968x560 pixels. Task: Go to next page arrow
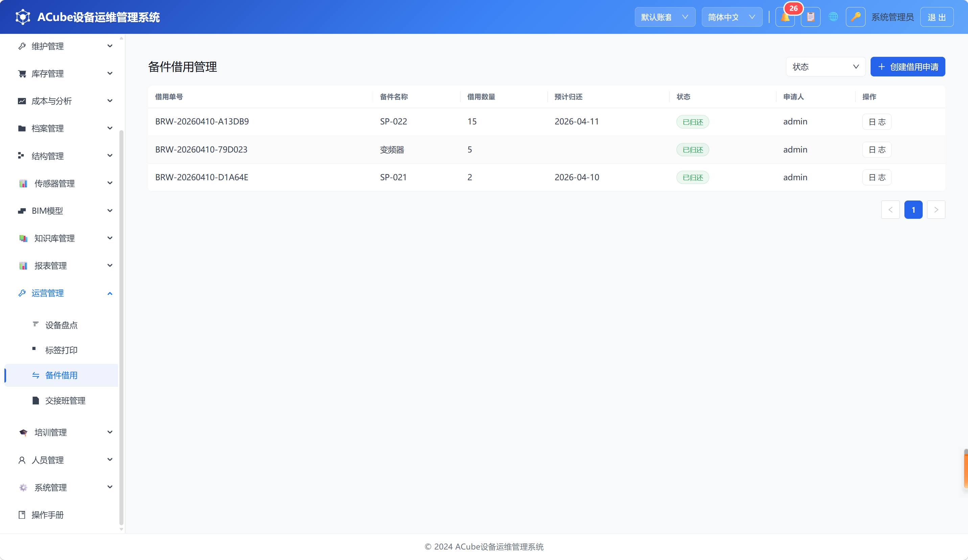click(x=936, y=210)
